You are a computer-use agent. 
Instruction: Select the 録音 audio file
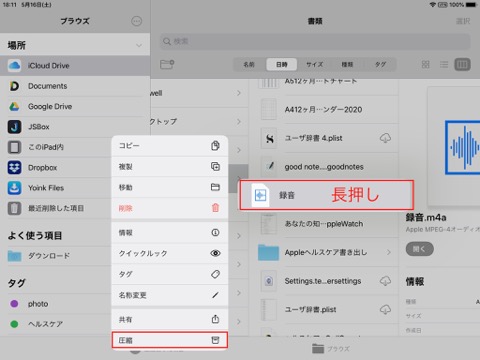click(x=327, y=195)
